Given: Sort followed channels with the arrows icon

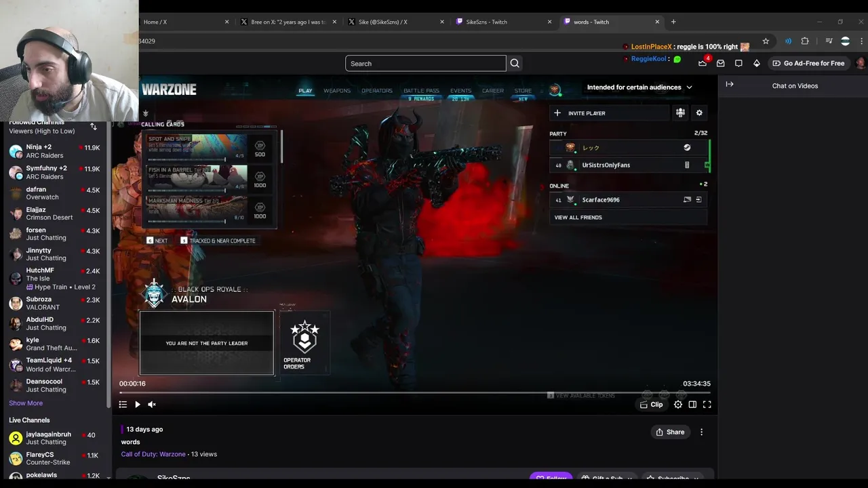Looking at the screenshot, I should coord(94,127).
